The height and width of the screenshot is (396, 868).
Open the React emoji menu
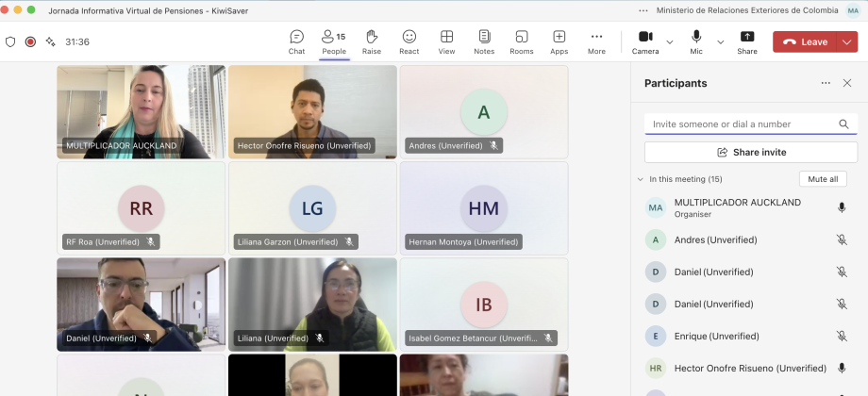click(409, 42)
